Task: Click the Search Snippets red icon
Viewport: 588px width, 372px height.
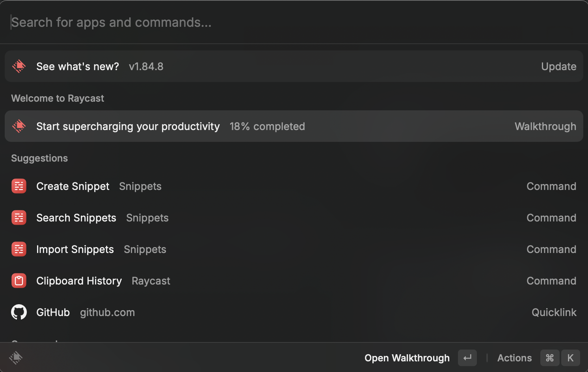Action: (x=19, y=218)
